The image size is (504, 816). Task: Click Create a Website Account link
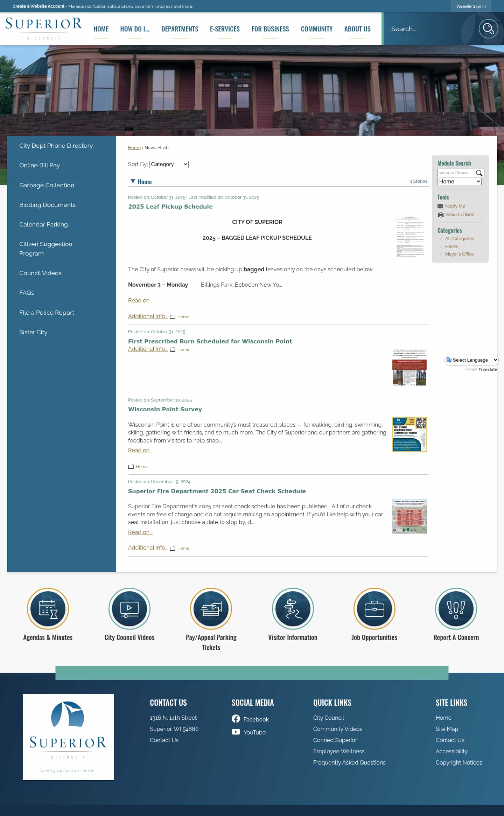(x=38, y=6)
